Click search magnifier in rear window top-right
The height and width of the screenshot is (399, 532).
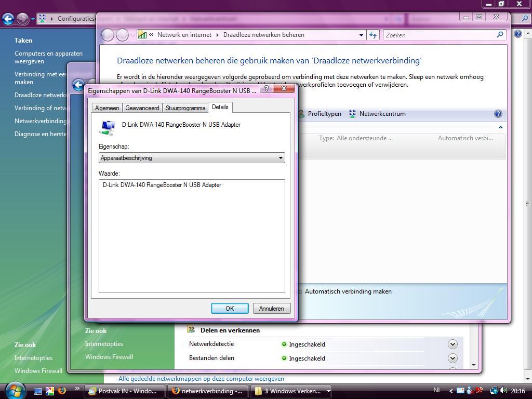click(x=525, y=19)
